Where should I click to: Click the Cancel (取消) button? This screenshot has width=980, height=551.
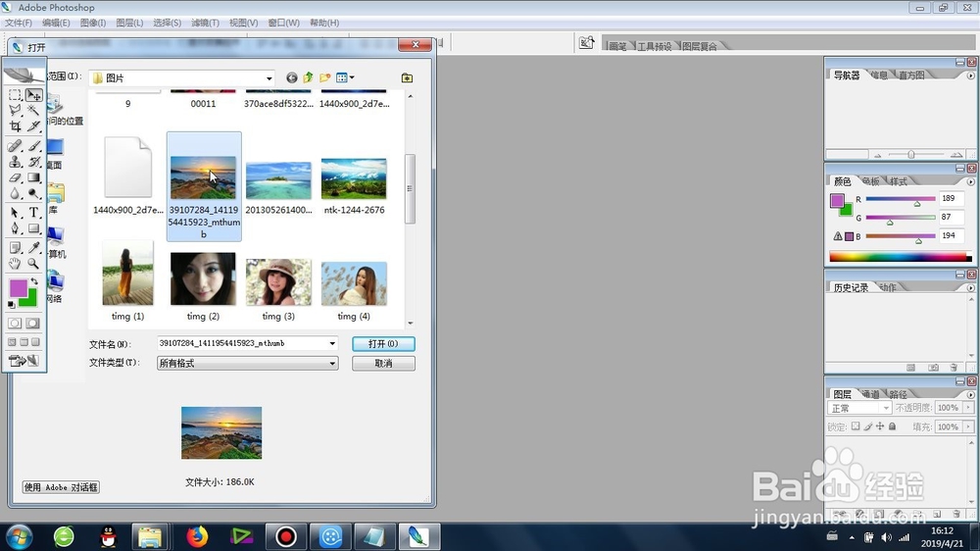(383, 364)
